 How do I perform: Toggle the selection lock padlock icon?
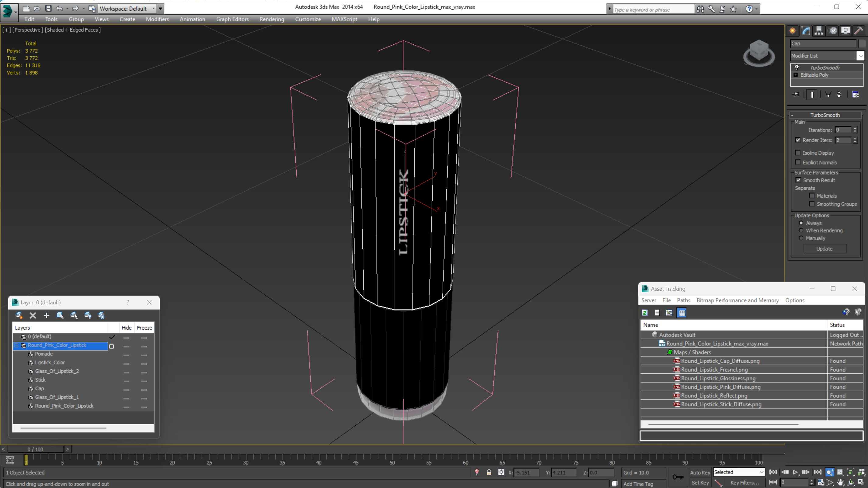[489, 472]
